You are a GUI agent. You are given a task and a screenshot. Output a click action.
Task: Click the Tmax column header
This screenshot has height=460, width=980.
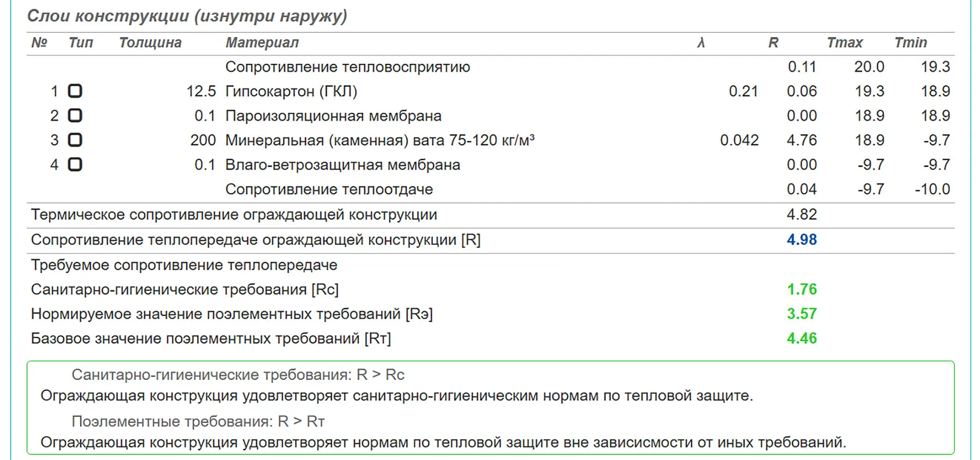point(844,43)
